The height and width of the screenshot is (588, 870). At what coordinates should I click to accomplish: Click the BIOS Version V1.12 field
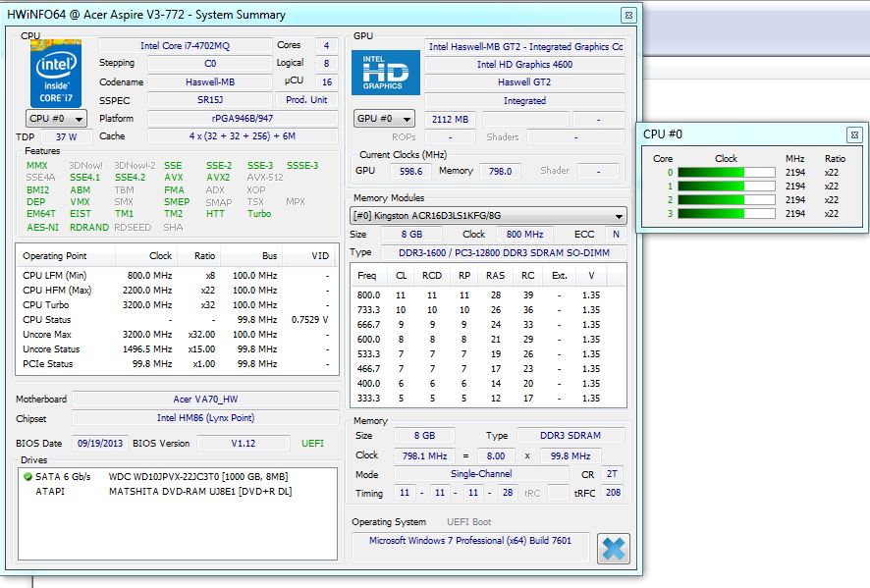click(243, 444)
